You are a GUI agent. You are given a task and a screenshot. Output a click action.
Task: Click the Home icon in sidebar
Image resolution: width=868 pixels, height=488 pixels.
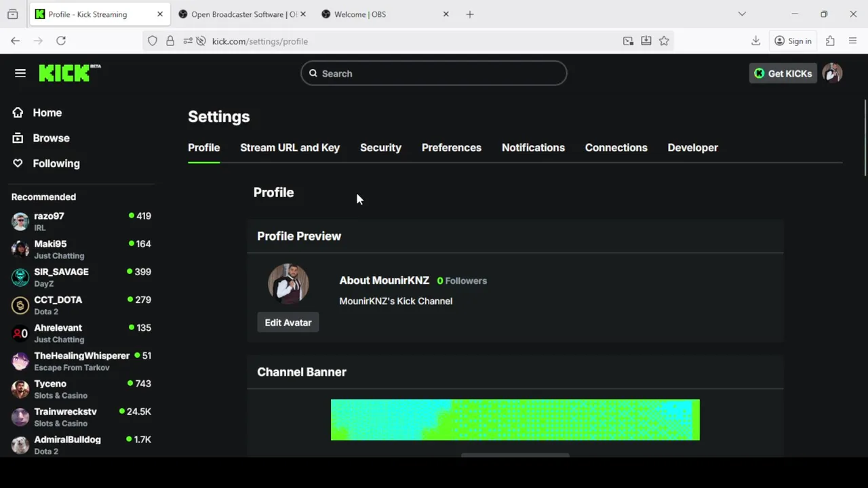18,113
